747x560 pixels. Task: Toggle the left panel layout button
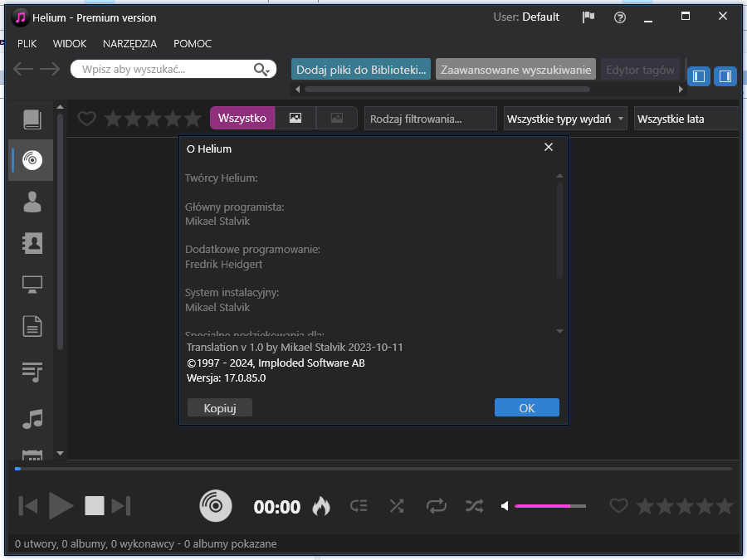[698, 76]
